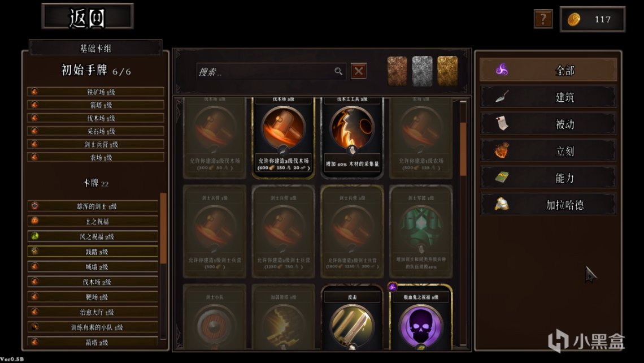Select 践踏 3级 in the deck list
Viewport: 644px width, 363px height.
point(93,251)
